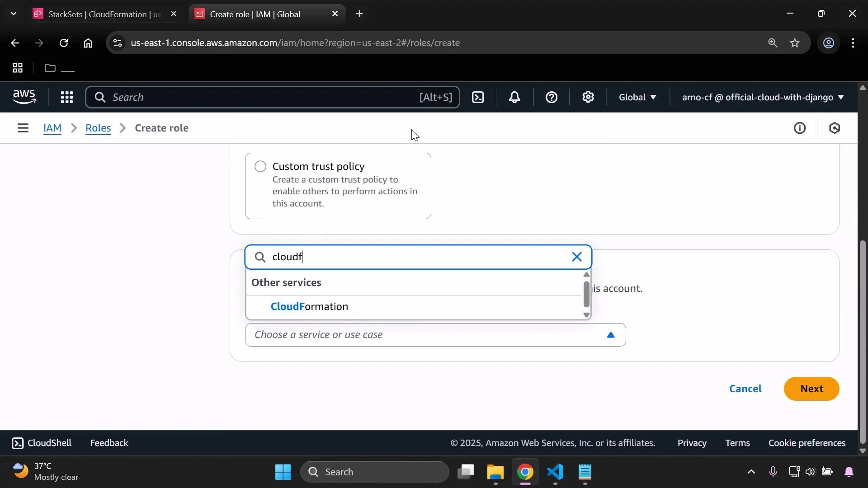Open the Choose a service or use case dropdown
This screenshot has width=868, height=488.
(435, 335)
